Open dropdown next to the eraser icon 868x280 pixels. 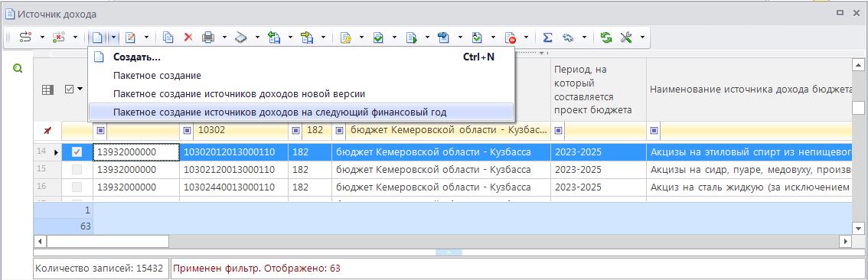(257, 37)
